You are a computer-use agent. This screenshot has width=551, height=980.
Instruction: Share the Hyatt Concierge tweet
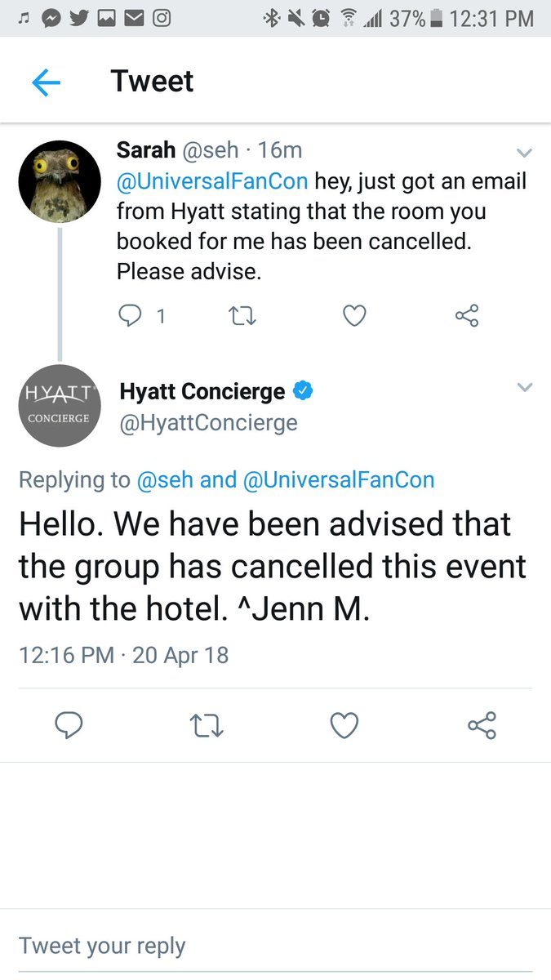[x=482, y=724]
